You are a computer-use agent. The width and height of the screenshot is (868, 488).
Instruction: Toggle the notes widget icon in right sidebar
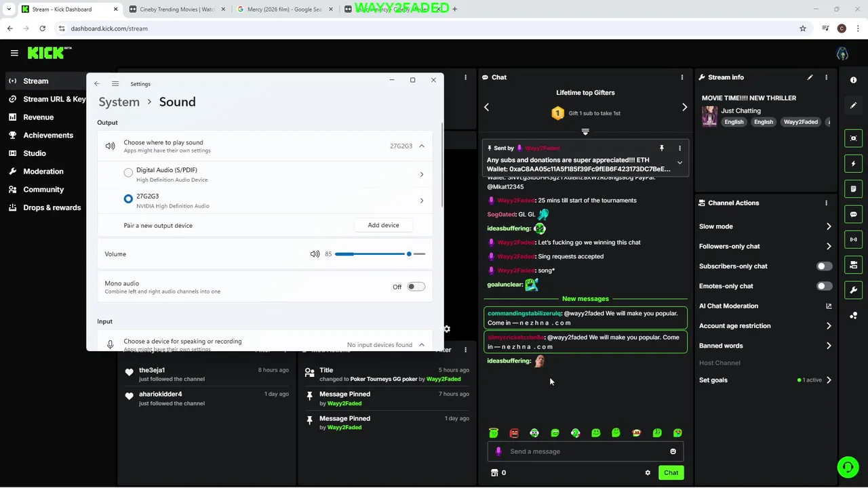pyautogui.click(x=853, y=188)
